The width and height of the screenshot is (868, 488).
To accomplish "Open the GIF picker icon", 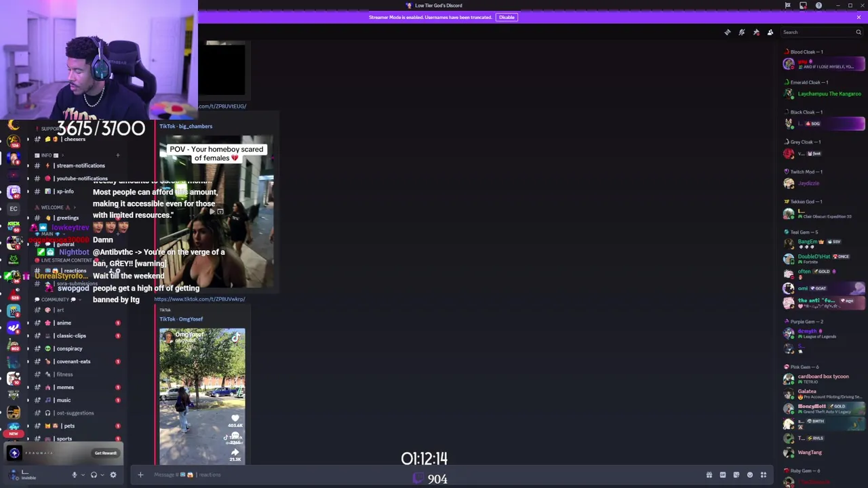I will click(723, 474).
